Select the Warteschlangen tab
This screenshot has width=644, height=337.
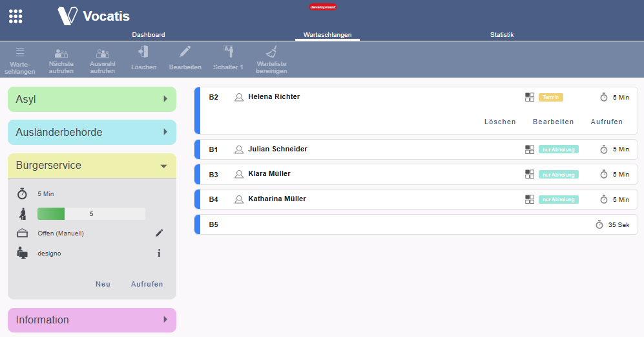327,34
